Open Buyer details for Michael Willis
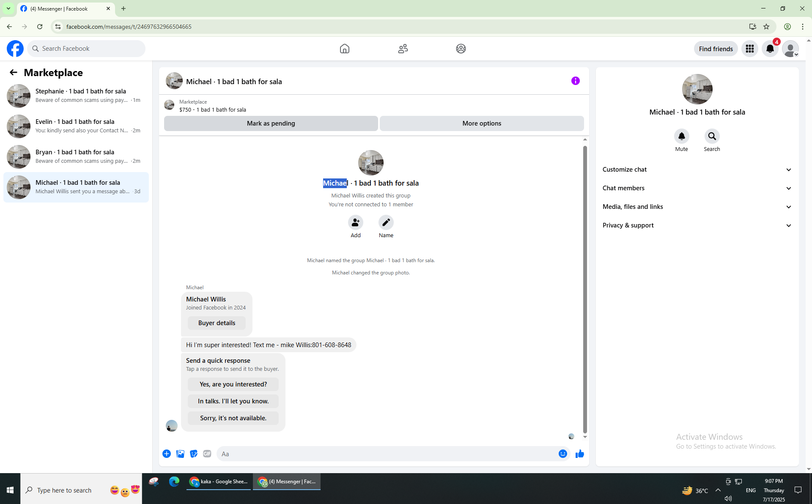 coord(217,323)
